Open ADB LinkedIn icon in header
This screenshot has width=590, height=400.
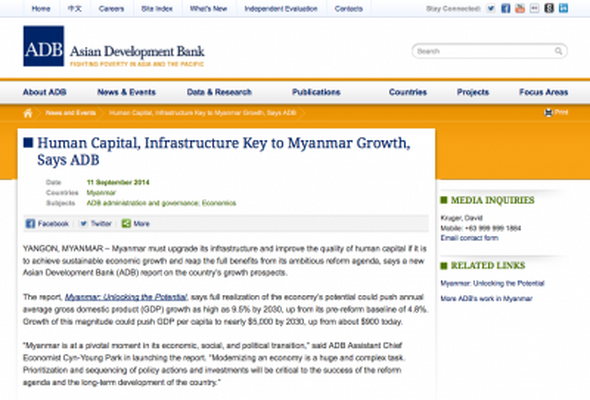pos(563,8)
